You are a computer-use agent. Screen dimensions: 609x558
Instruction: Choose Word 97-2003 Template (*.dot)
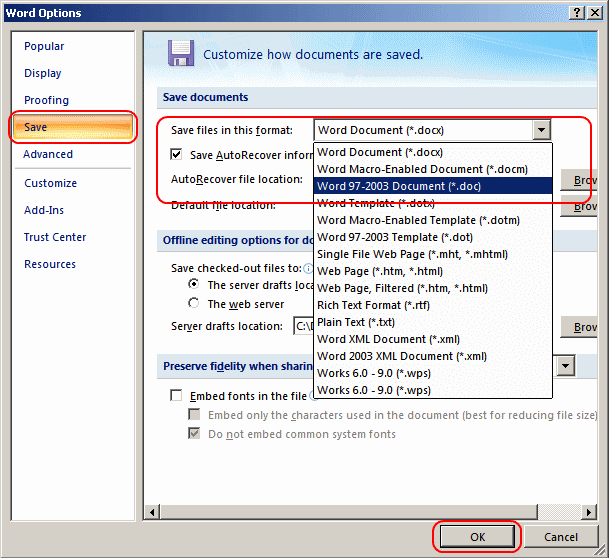[433, 237]
